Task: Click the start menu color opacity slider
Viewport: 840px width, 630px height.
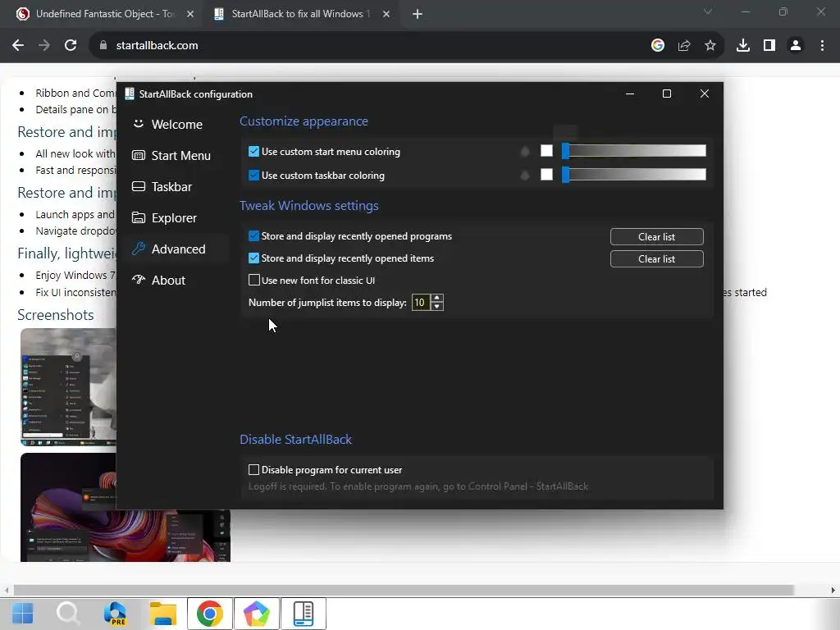Action: click(x=634, y=151)
